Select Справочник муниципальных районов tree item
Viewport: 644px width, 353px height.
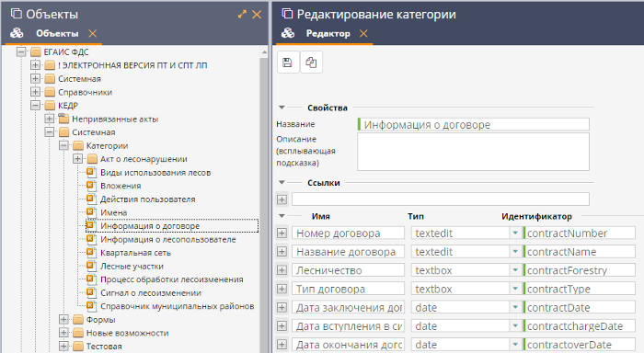tap(177, 306)
